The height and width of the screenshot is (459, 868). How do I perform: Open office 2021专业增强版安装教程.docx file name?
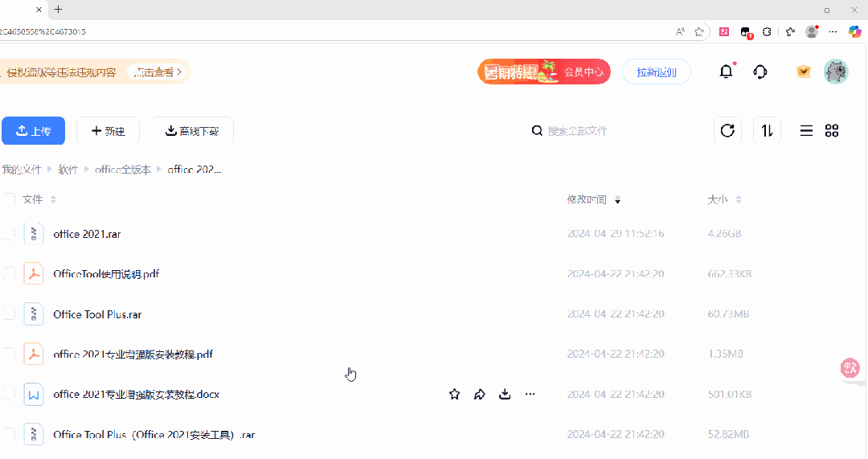[136, 394]
